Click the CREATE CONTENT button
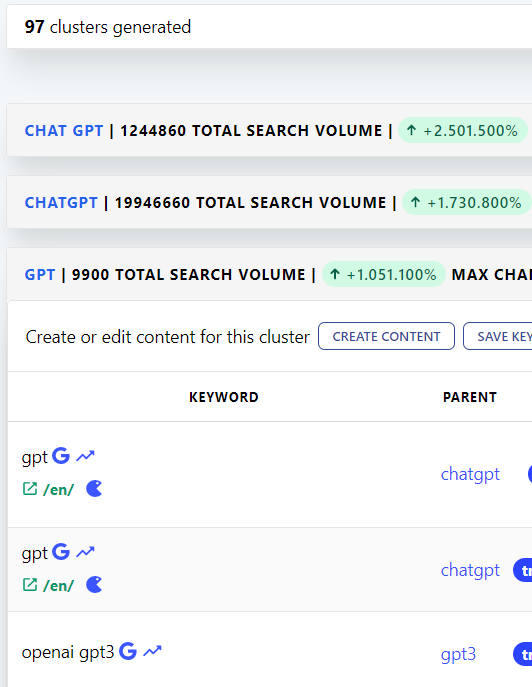Image resolution: width=532 pixels, height=687 pixels. 386,336
